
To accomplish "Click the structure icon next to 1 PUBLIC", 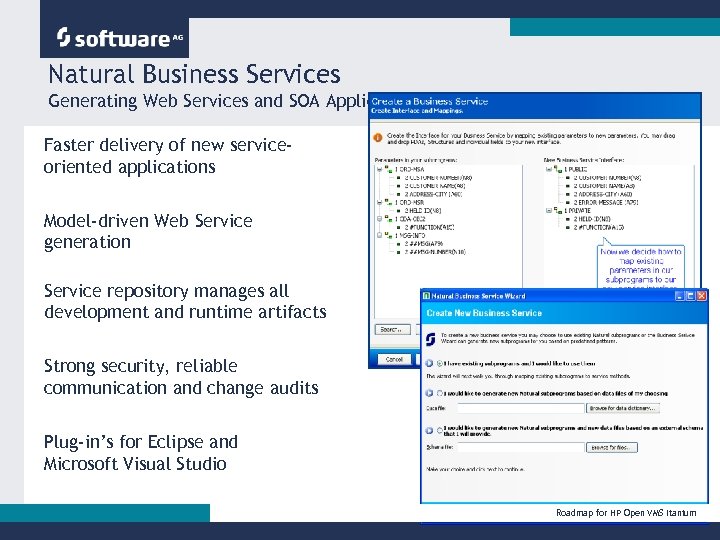I will [558, 169].
